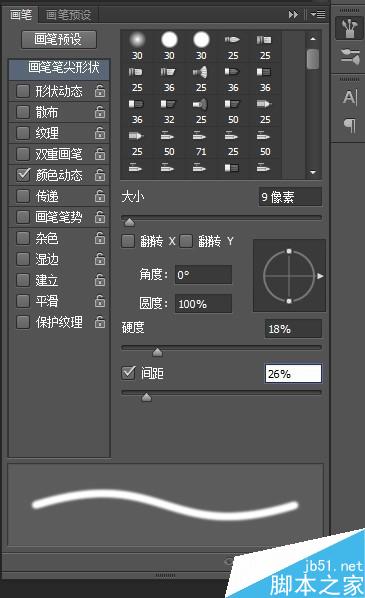The image size is (365, 598).
Task: Select the size 71 brush tip
Action: point(201,143)
